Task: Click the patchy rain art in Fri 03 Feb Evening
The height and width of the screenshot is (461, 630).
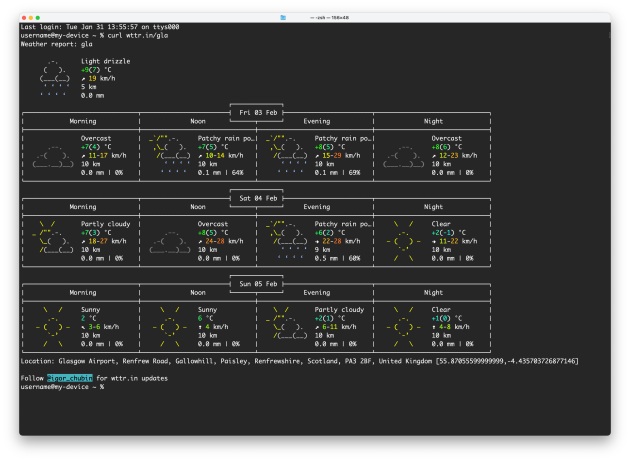Action: tap(286, 156)
